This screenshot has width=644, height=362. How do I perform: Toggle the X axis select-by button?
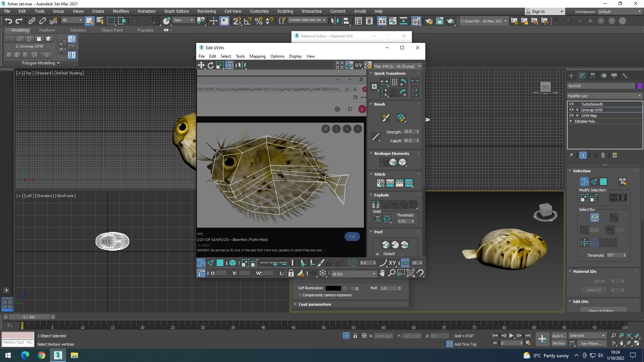594,243
